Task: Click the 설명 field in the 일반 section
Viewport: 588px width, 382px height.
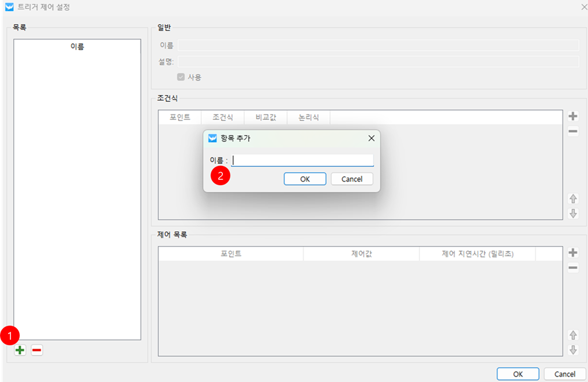Action: 378,62
